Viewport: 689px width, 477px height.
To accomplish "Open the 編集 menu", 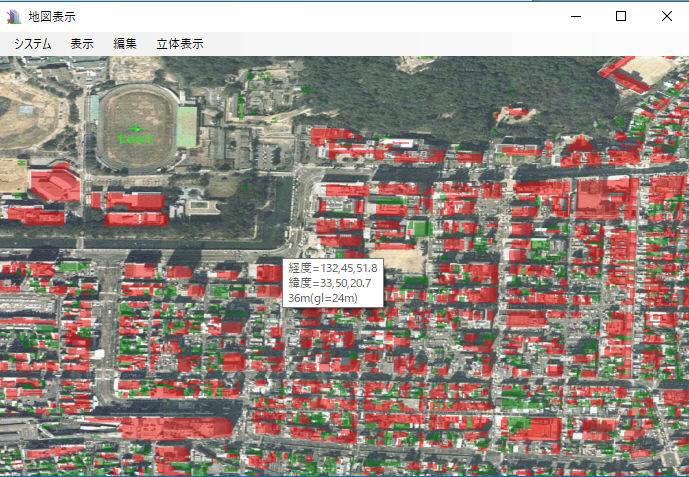I will pyautogui.click(x=125, y=44).
